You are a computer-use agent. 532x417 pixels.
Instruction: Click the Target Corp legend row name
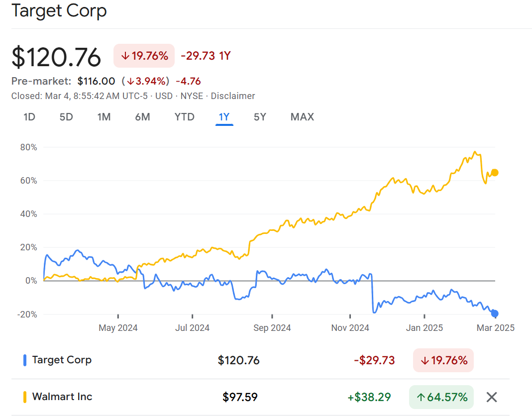pos(62,360)
